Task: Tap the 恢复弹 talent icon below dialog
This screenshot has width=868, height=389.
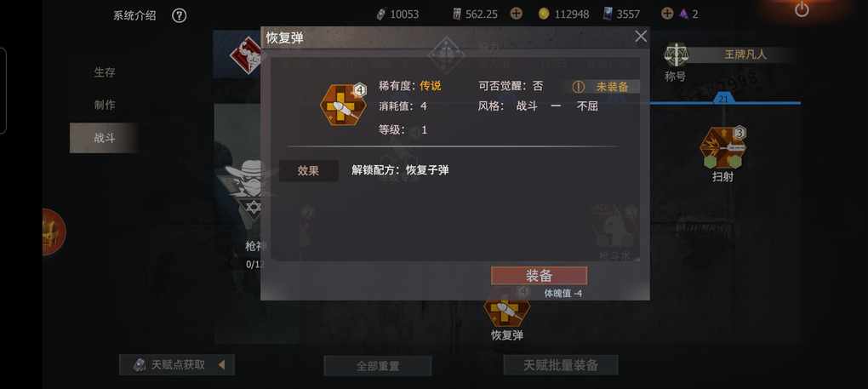Action: coord(506,311)
